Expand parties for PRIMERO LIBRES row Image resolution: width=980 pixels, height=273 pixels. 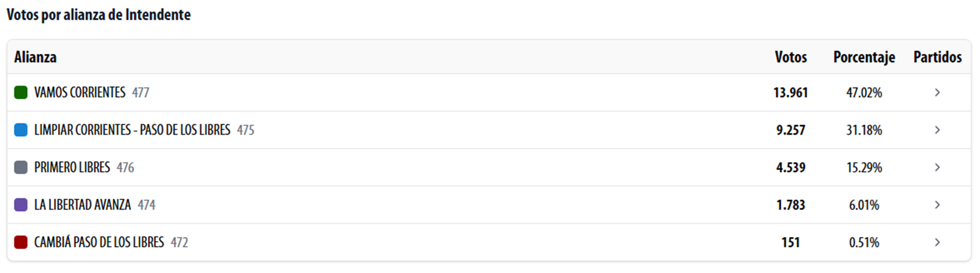(x=937, y=168)
